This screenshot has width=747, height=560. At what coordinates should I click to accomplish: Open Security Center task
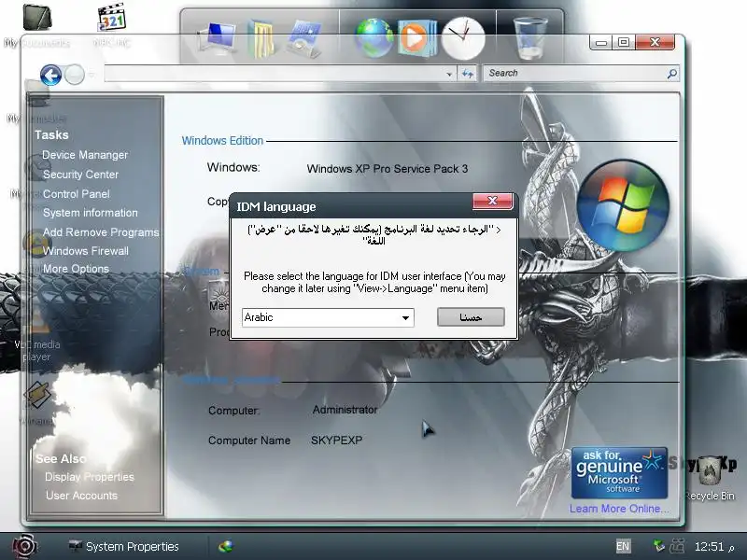(80, 175)
